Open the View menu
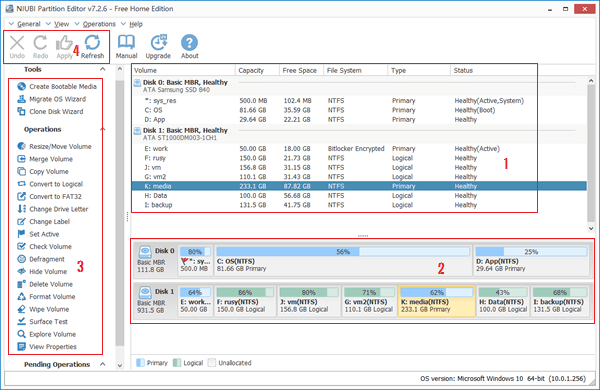 click(x=57, y=24)
